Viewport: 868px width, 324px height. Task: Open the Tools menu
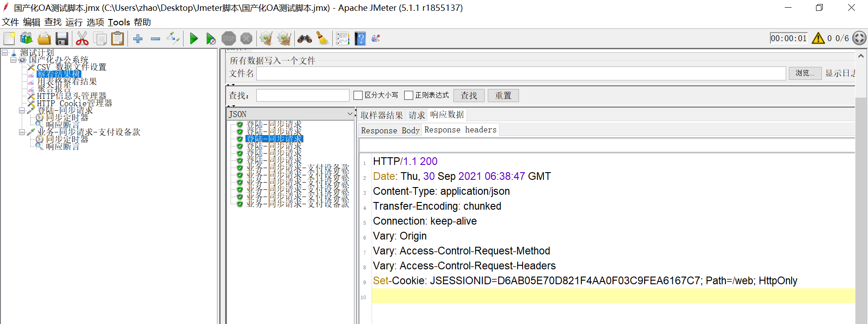119,22
